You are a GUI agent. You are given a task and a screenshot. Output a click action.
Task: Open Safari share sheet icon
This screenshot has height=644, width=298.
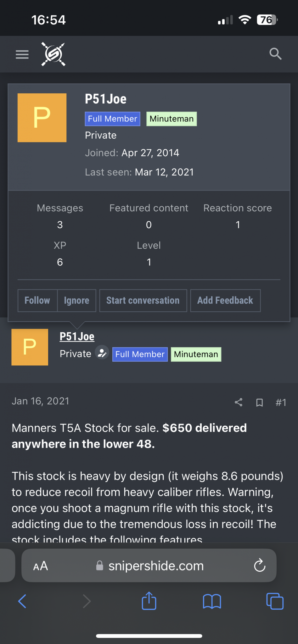pyautogui.click(x=149, y=601)
